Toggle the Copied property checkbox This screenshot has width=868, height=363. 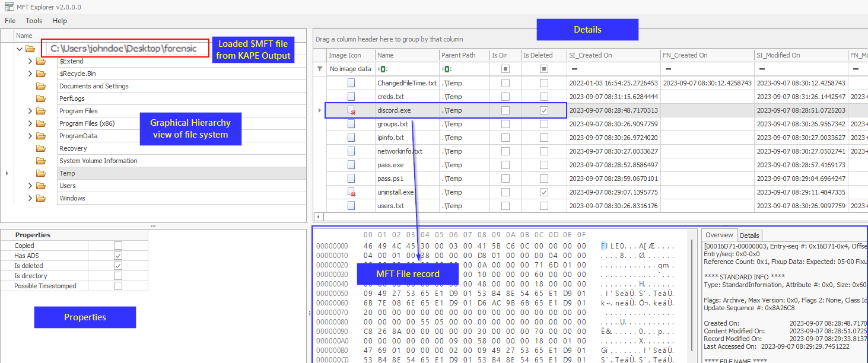coord(118,246)
